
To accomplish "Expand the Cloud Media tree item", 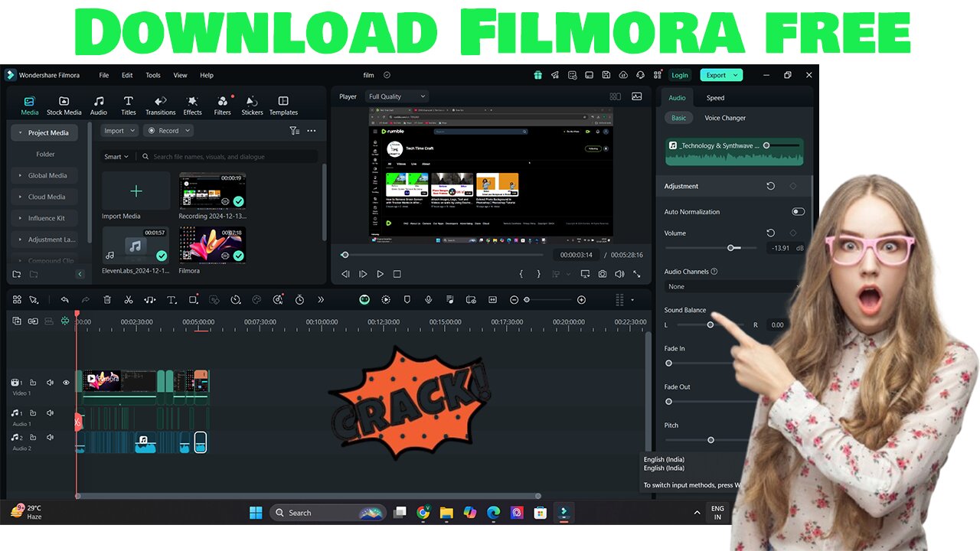I will click(20, 197).
